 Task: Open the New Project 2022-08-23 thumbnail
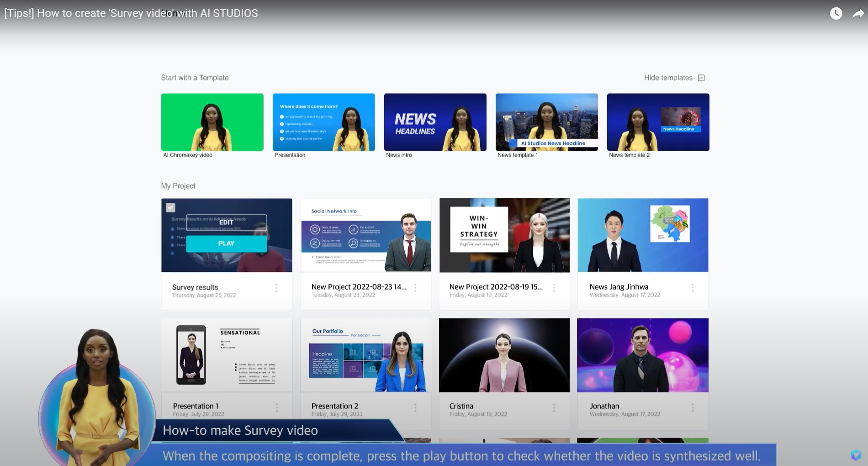coord(366,235)
